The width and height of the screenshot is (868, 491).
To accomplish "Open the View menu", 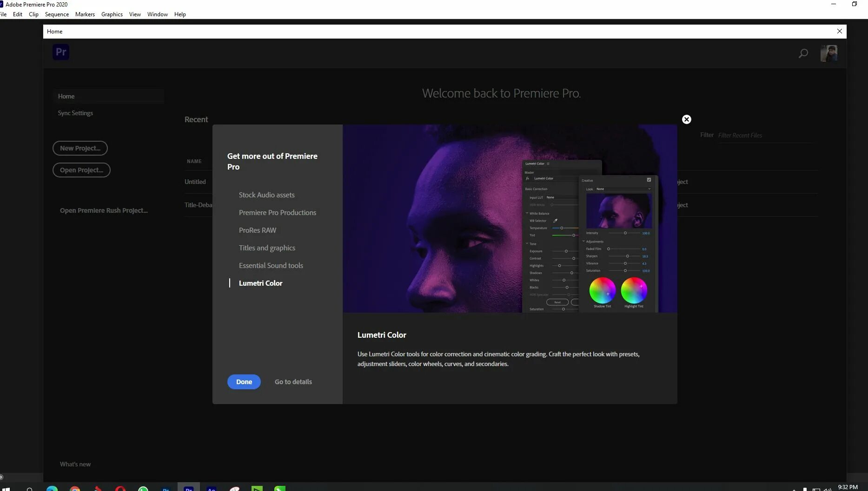I will [x=135, y=14].
